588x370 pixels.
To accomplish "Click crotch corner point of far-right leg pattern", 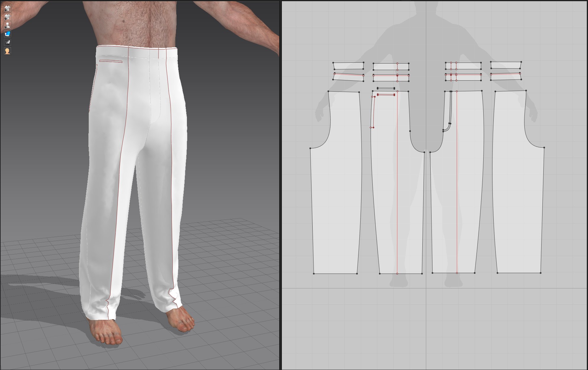I will 544,147.
